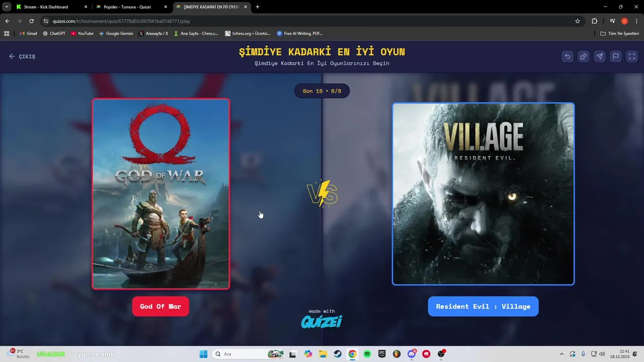The width and height of the screenshot is (644, 362).
Task: Click the taskbar Ara search box
Action: tap(249, 354)
